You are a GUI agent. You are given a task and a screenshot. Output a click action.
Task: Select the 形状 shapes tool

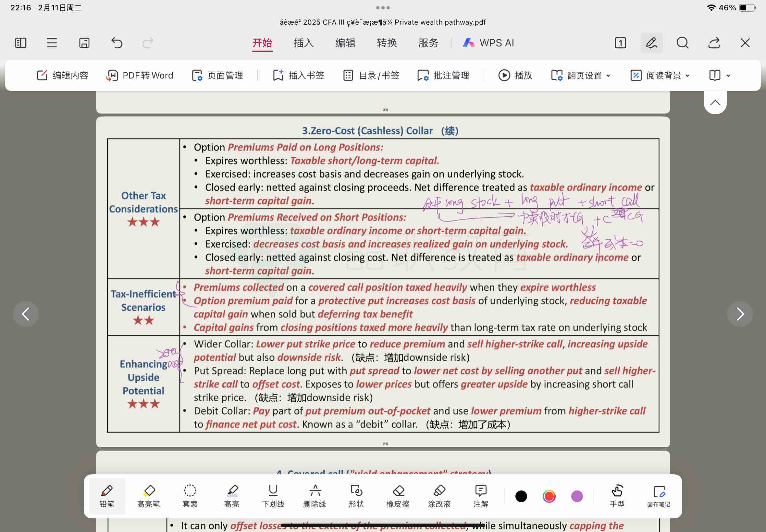(x=356, y=496)
